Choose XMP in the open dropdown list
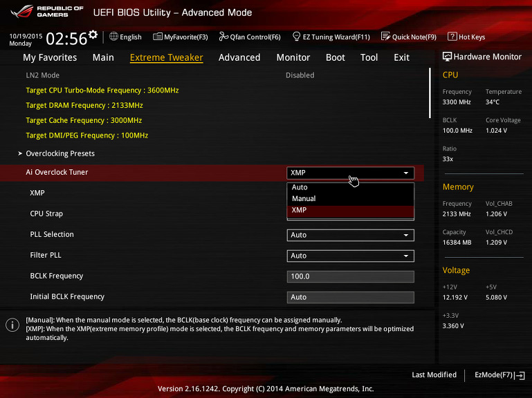 tap(350, 210)
